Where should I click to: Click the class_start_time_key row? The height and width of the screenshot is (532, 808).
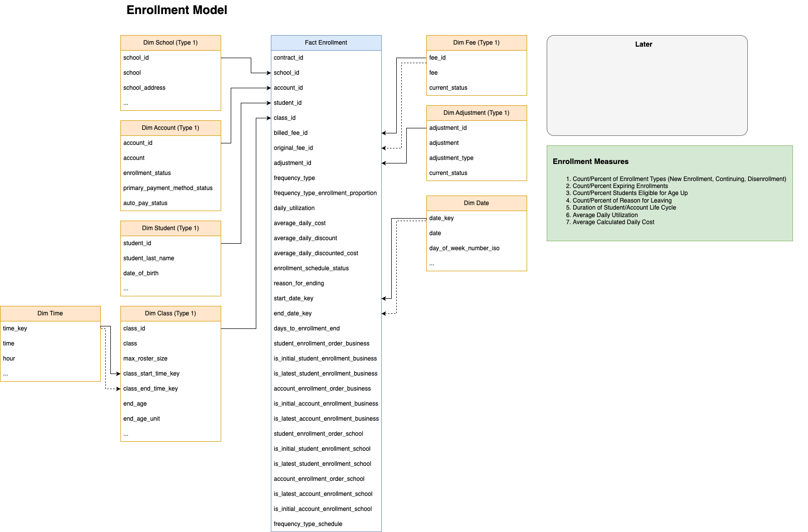tap(151, 374)
